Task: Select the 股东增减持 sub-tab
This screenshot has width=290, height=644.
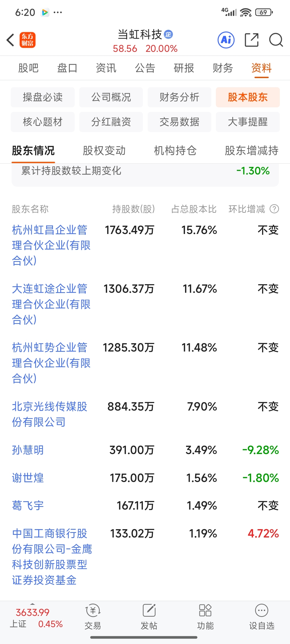Action: 252,151
